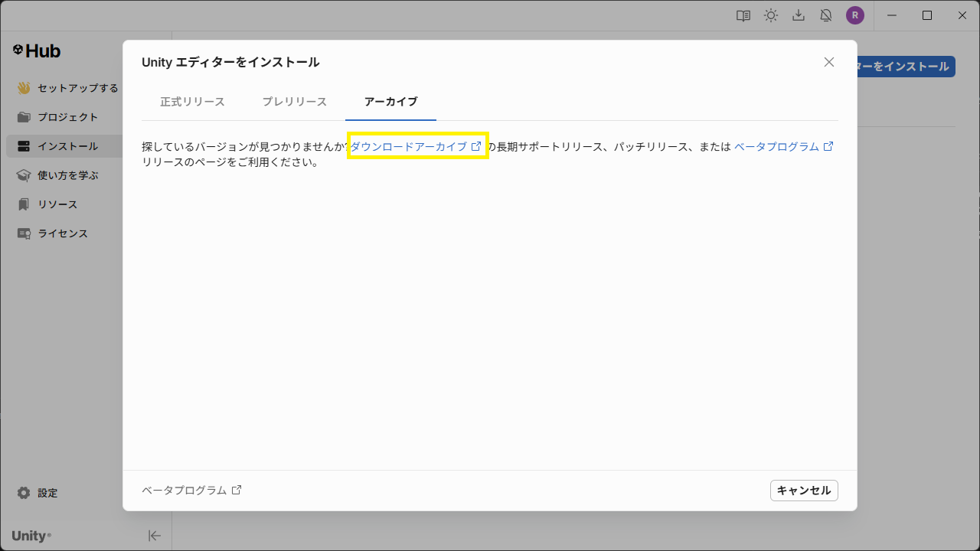Open プロジェクト from the sidebar
This screenshot has height=551, width=980.
(67, 117)
